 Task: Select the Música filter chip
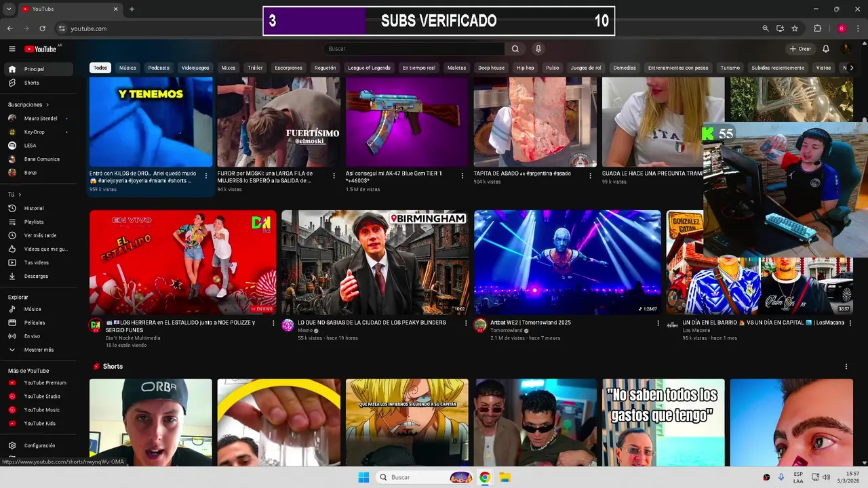[127, 68]
